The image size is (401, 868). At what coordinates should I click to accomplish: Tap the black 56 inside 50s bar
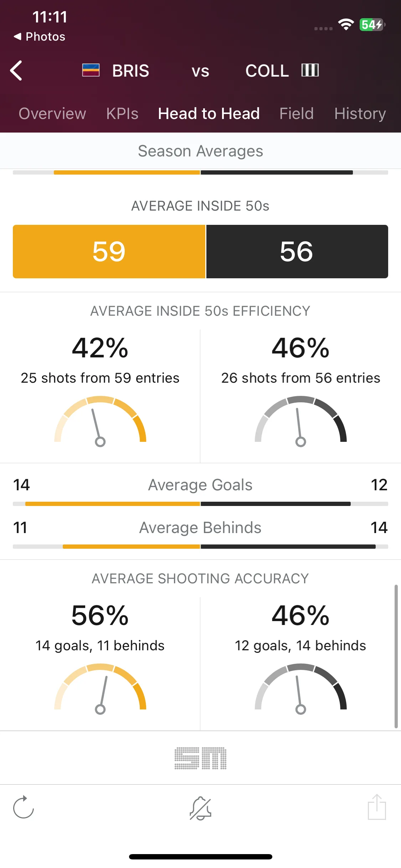tap(297, 252)
